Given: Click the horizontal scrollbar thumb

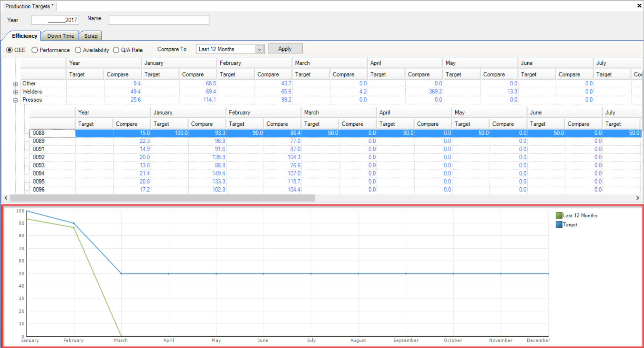Looking at the screenshot, I should 162,198.
